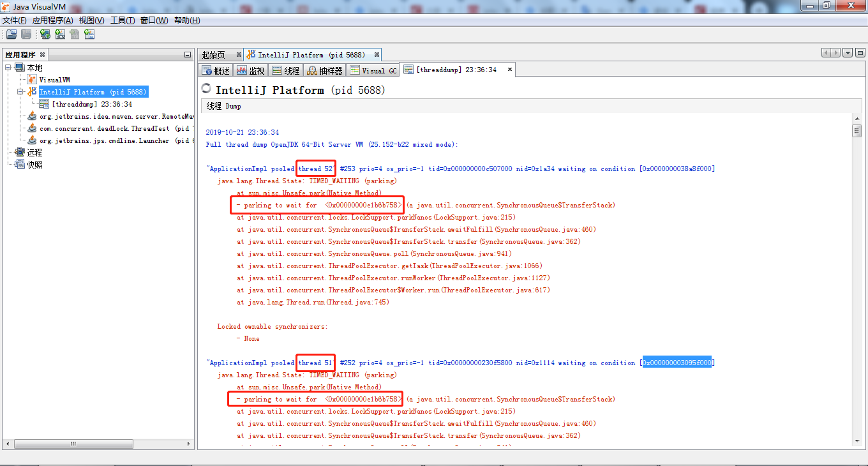
Task: Select IntelliJ Platform (pid 5688) tree item
Action: click(x=93, y=93)
